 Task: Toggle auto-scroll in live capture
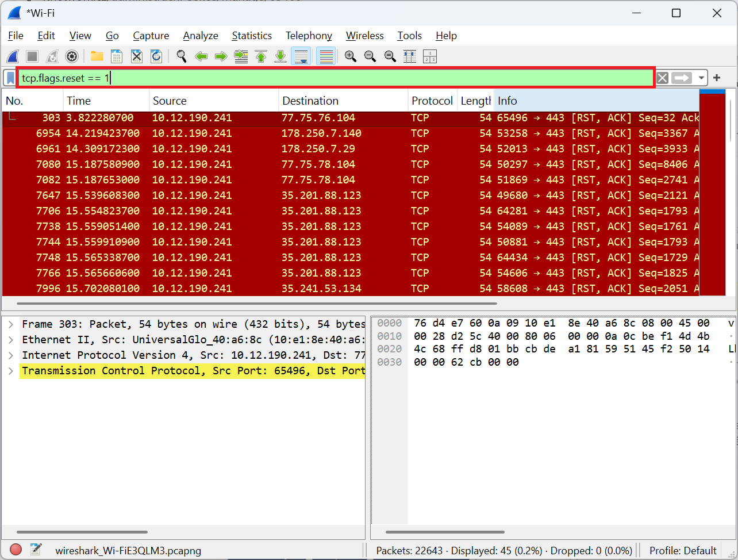[x=301, y=56]
